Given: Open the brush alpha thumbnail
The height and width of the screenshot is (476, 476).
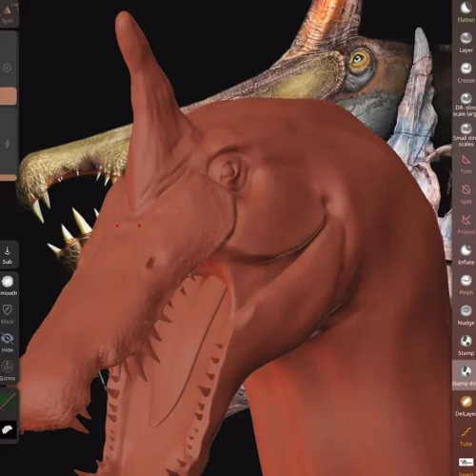Looking at the screenshot, I should click(x=8, y=429).
